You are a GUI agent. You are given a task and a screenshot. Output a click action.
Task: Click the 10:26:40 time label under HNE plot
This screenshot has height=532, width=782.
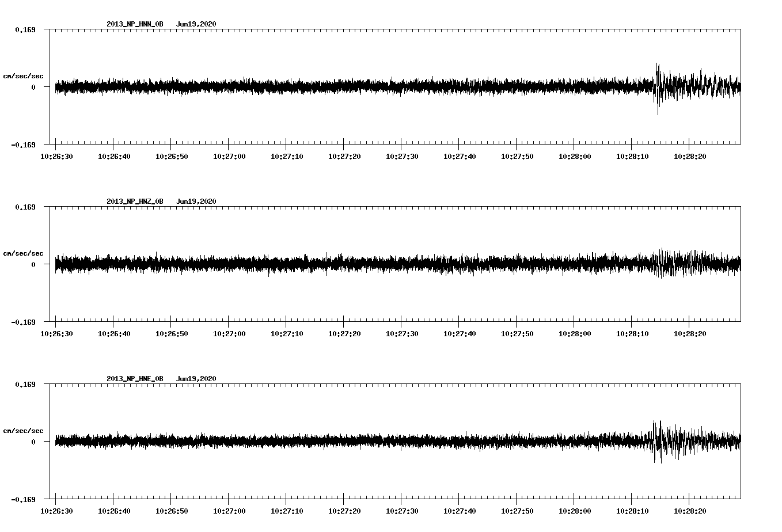coord(114,511)
